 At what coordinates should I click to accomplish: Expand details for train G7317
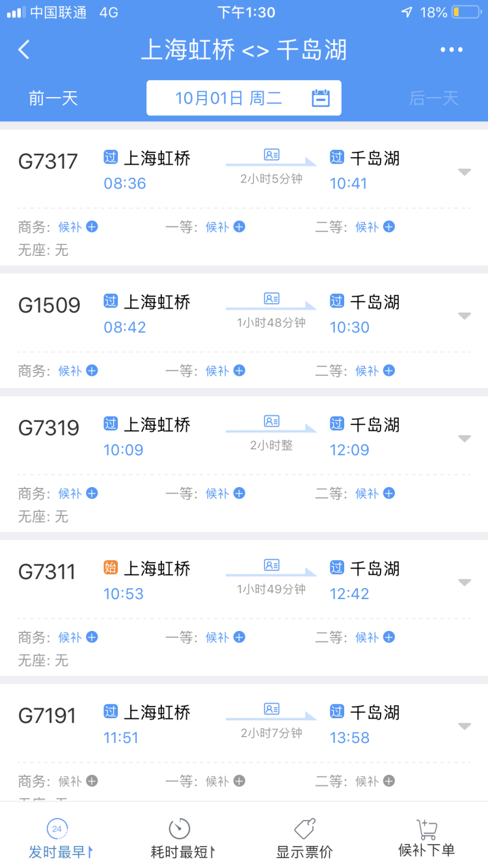point(464,172)
